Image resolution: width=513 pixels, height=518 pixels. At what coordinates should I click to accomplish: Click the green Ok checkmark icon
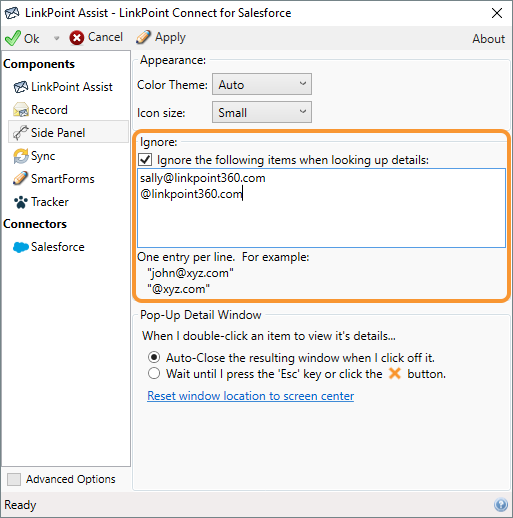13,38
